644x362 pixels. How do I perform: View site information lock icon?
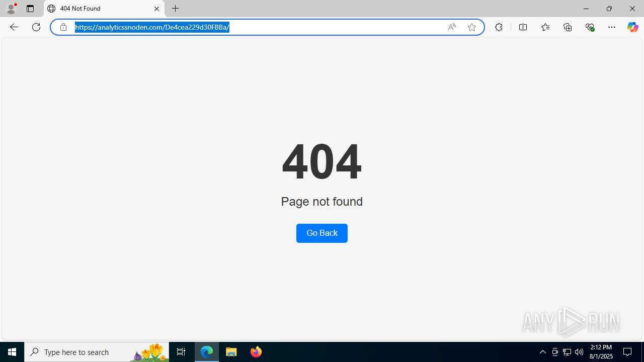[63, 27]
